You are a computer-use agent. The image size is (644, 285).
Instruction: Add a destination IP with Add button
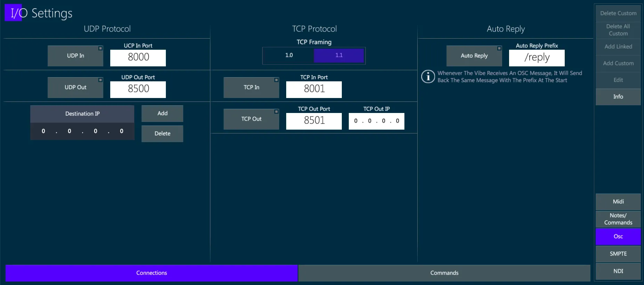[x=162, y=113]
